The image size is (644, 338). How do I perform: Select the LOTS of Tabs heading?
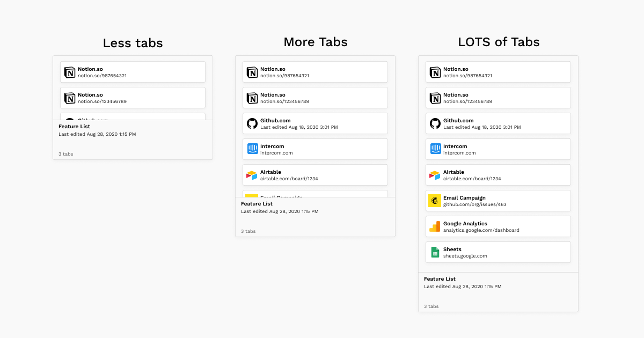click(x=498, y=42)
